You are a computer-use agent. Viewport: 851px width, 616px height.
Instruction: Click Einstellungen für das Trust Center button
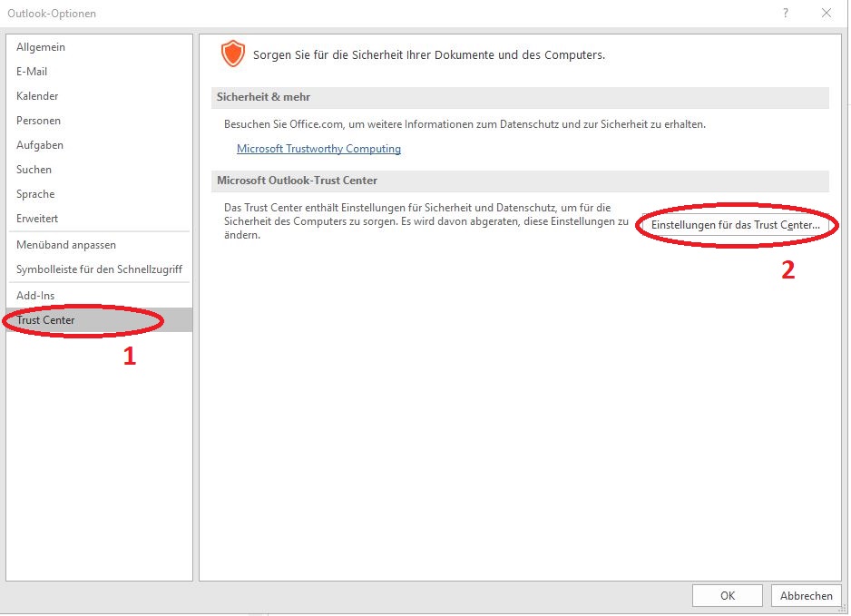736,225
